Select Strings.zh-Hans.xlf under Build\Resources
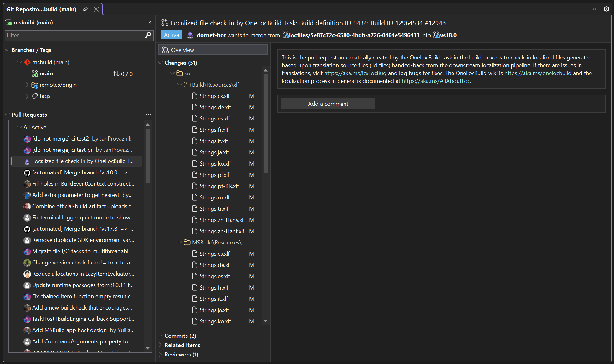This screenshot has width=614, height=364. click(222, 220)
